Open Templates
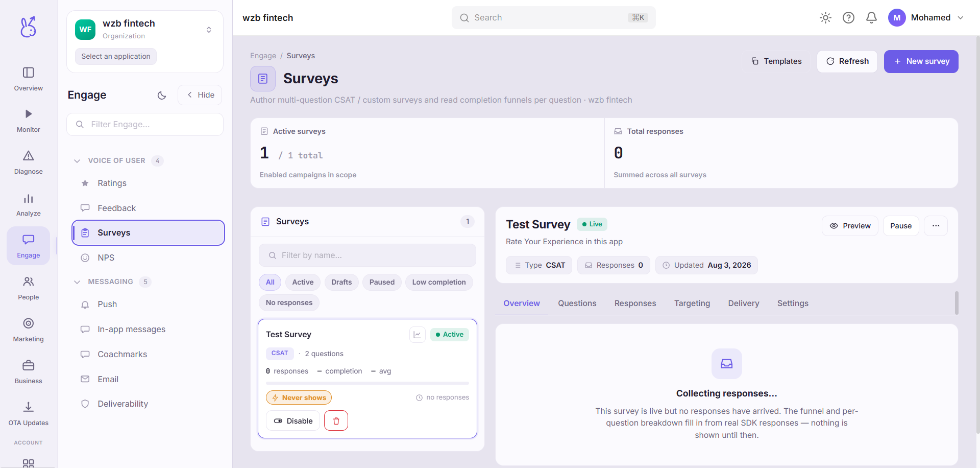Screen dimensions: 980x468 click(x=776, y=61)
